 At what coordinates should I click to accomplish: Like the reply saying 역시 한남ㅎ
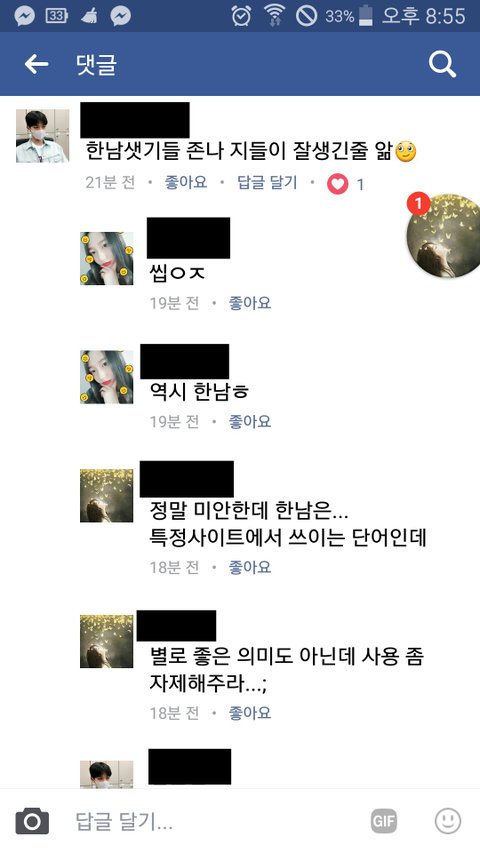pyautogui.click(x=250, y=422)
